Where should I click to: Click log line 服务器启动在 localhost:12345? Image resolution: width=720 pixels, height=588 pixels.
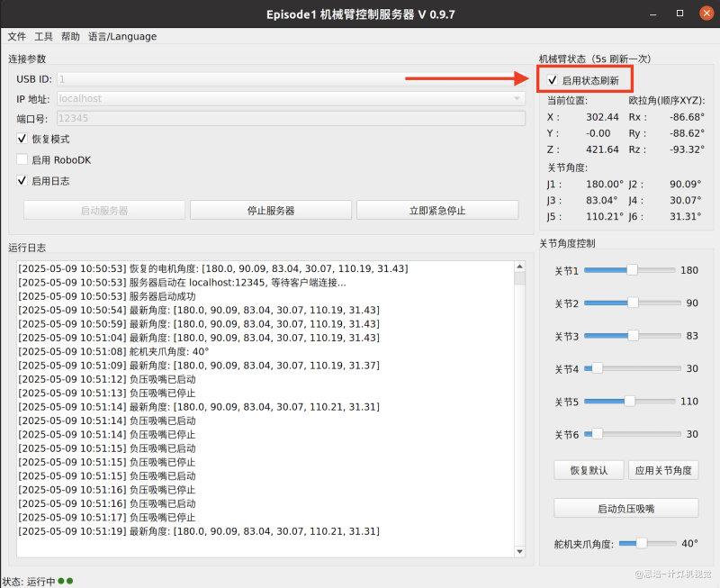183,283
